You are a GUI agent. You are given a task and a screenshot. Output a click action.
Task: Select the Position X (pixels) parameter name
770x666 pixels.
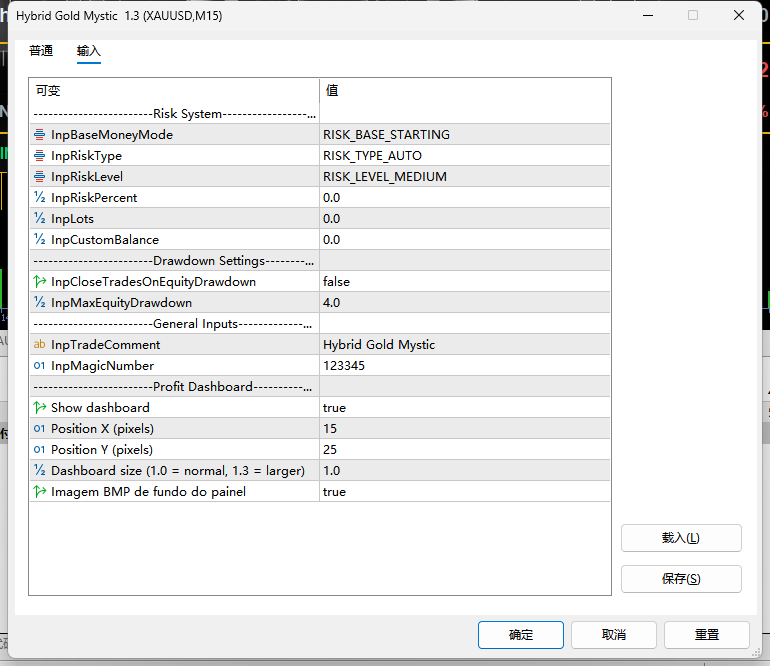click(x=102, y=429)
